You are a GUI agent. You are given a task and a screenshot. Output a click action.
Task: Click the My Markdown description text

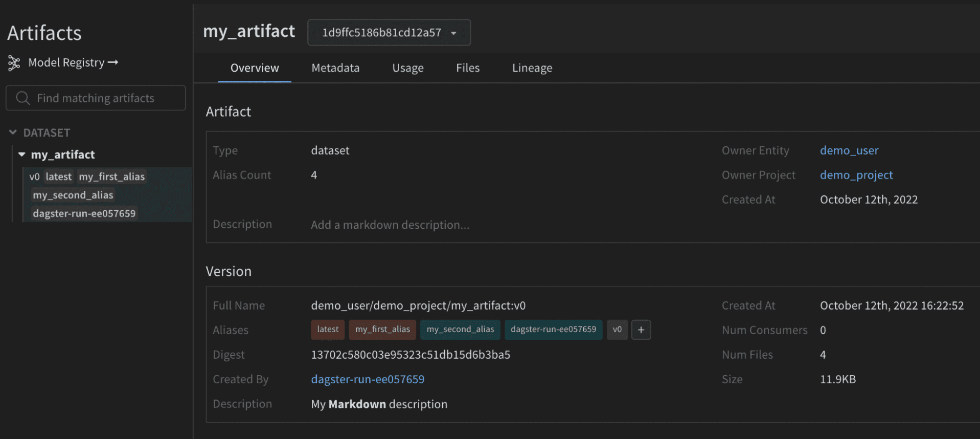coord(379,404)
